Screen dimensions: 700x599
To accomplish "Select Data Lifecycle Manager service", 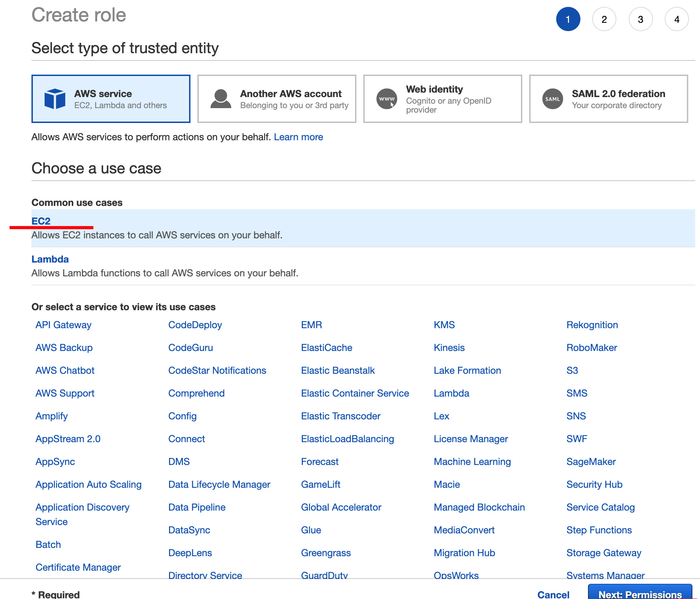I will coord(219,485).
